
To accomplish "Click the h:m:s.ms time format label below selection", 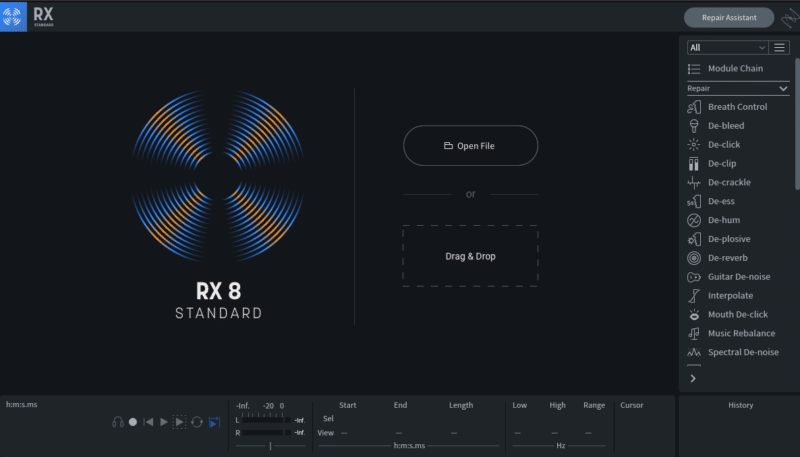I will (x=409, y=446).
